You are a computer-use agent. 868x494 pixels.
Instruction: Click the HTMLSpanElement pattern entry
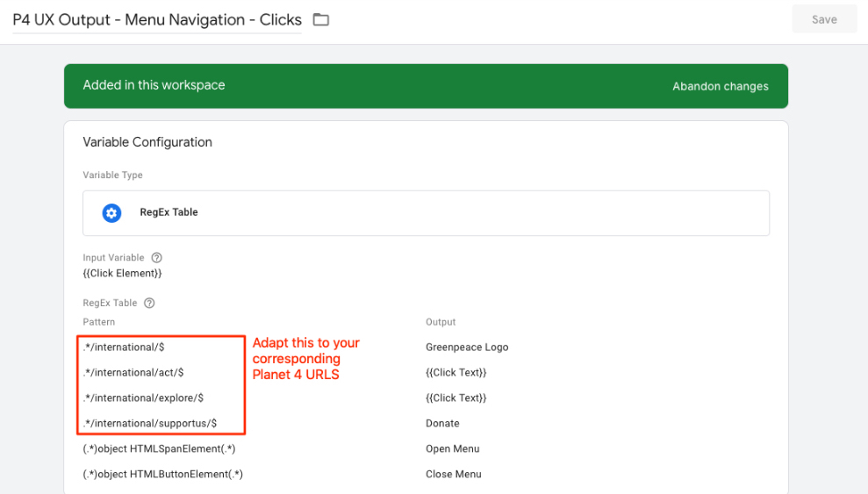[x=159, y=448]
